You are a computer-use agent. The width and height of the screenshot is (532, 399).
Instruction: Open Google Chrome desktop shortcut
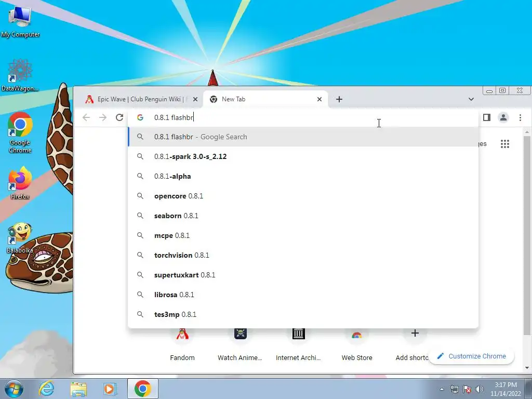pos(20,132)
